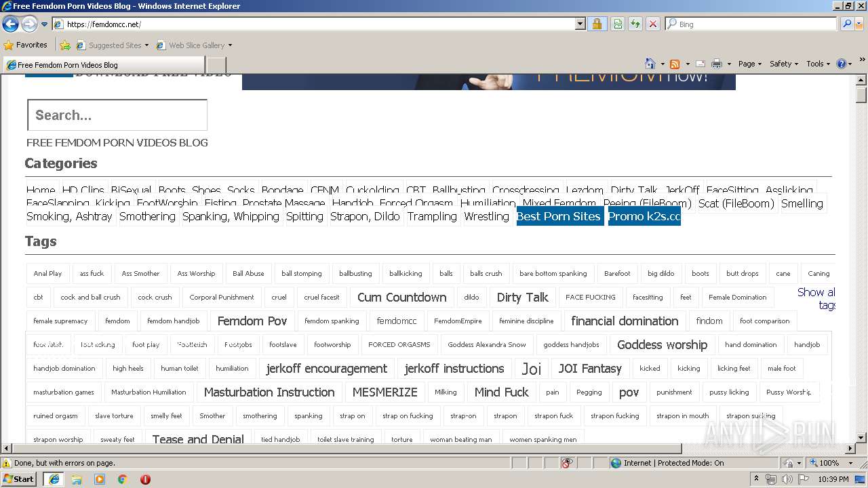Open the search provider dropdown arrow
868x488 pixels.
coord(859,24)
